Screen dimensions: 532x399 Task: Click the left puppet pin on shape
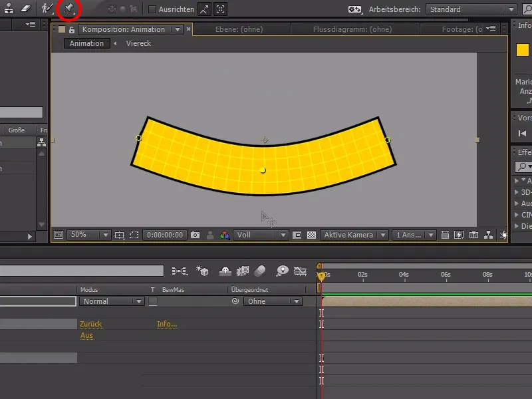[x=138, y=138]
